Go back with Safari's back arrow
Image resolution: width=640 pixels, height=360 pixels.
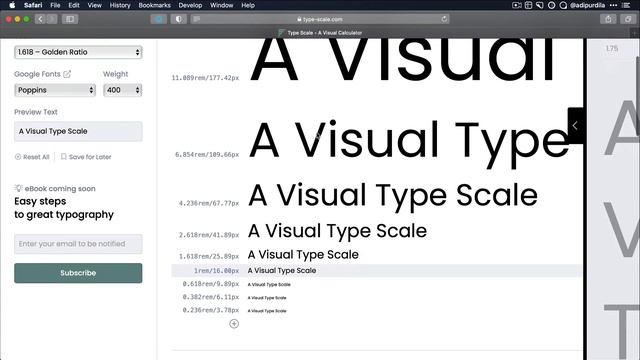[x=40, y=19]
